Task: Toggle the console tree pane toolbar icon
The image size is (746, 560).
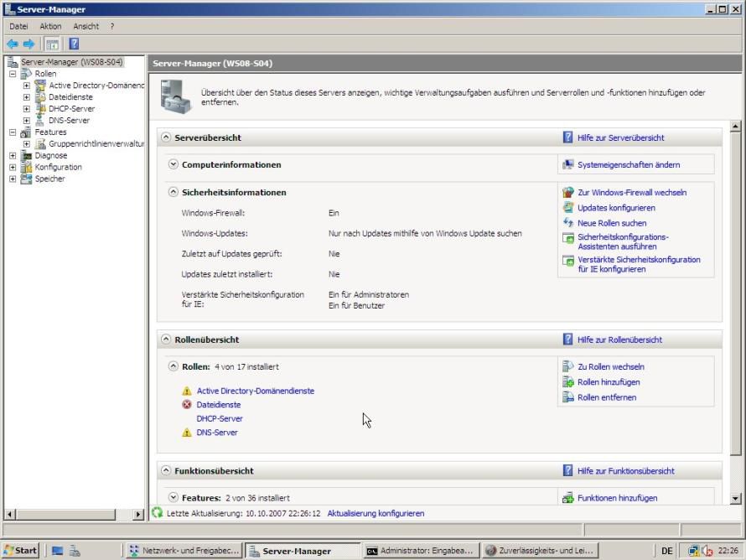Action: coord(52,44)
